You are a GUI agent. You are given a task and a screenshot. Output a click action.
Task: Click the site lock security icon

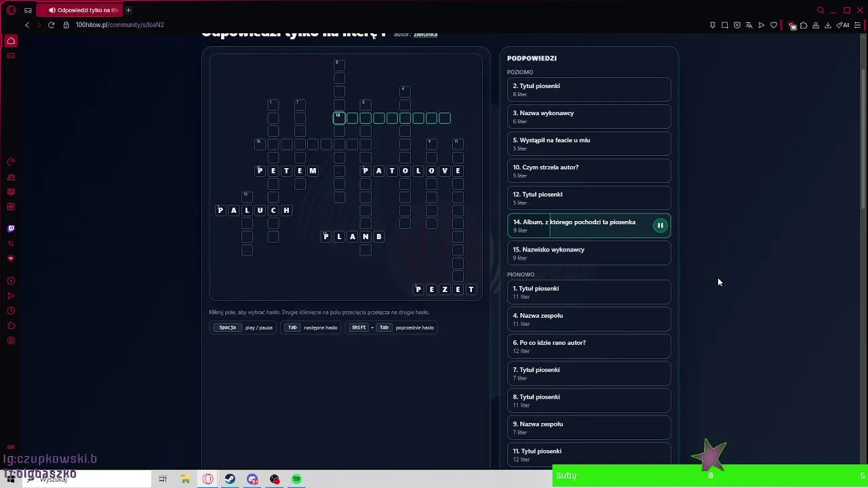pyautogui.click(x=66, y=25)
